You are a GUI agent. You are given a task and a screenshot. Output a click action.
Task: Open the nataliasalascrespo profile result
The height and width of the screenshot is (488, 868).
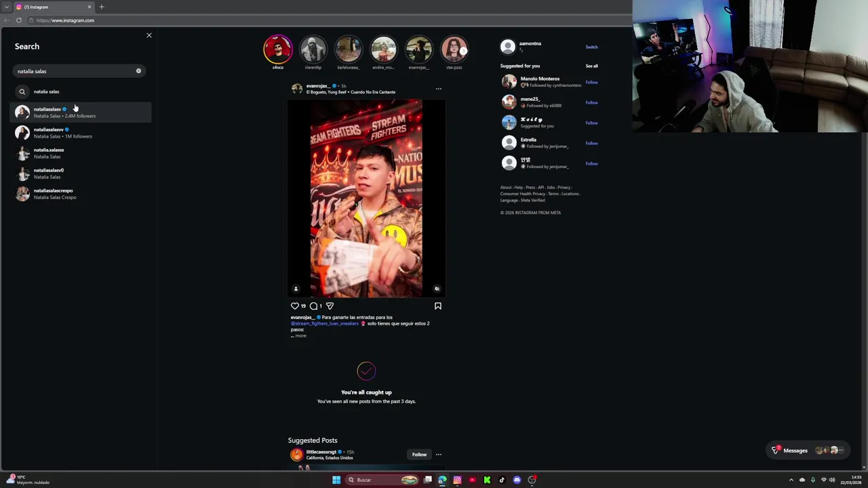tap(80, 194)
